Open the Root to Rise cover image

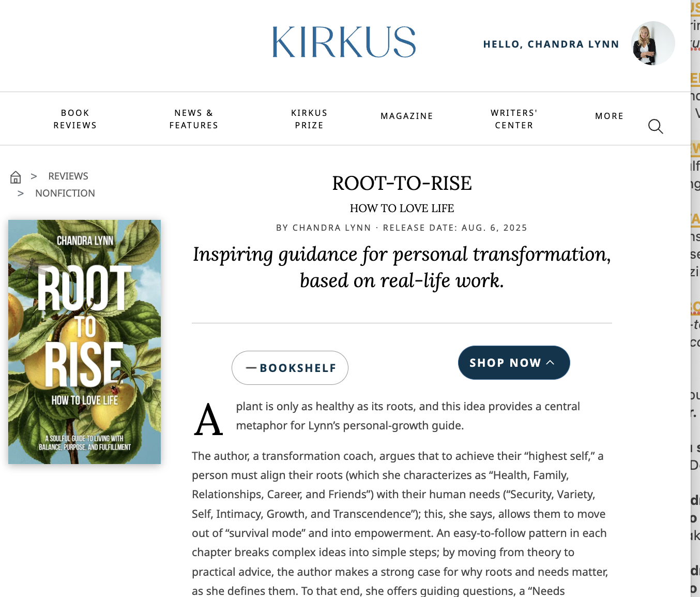84,342
